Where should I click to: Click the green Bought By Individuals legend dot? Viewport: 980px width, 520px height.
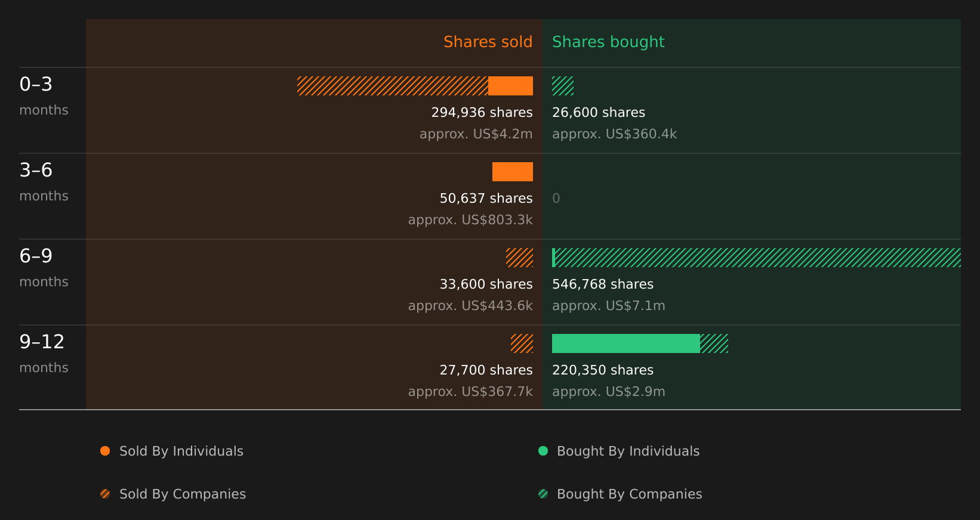tap(543, 451)
